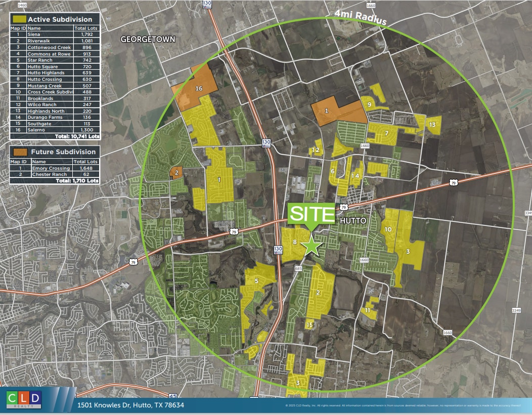Click the 1501 Knowles Dr address text
The image size is (532, 415).
pyautogui.click(x=130, y=405)
